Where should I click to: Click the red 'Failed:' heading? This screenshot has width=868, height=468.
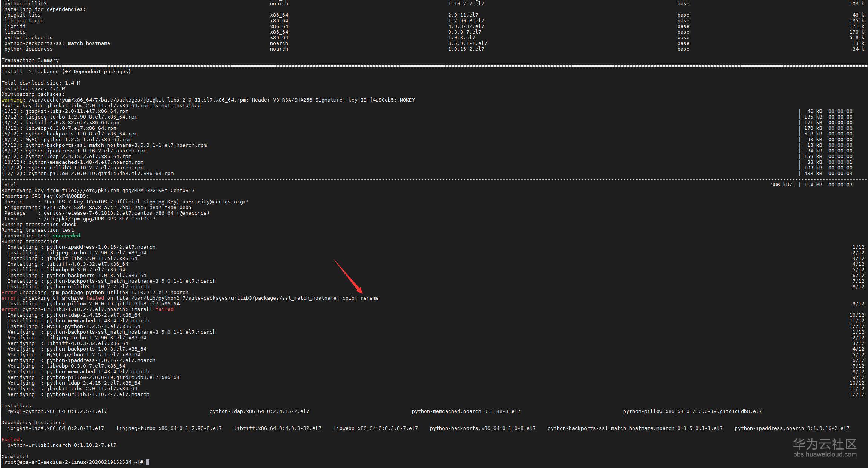(12, 439)
